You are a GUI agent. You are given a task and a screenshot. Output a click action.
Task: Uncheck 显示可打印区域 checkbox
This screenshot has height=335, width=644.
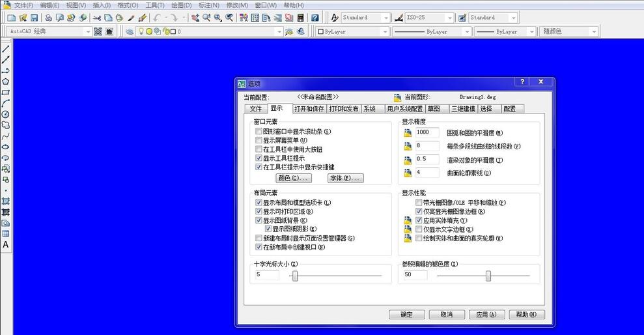[x=259, y=212]
